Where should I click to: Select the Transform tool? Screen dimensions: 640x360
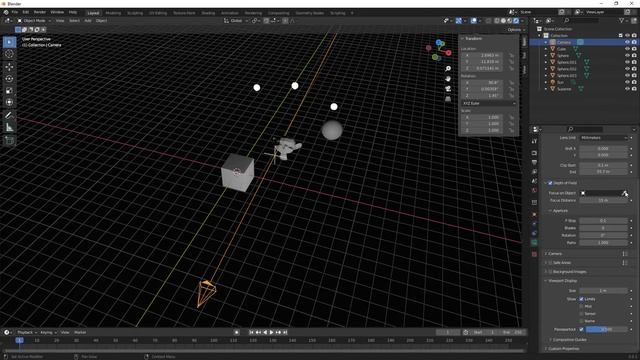point(9,102)
